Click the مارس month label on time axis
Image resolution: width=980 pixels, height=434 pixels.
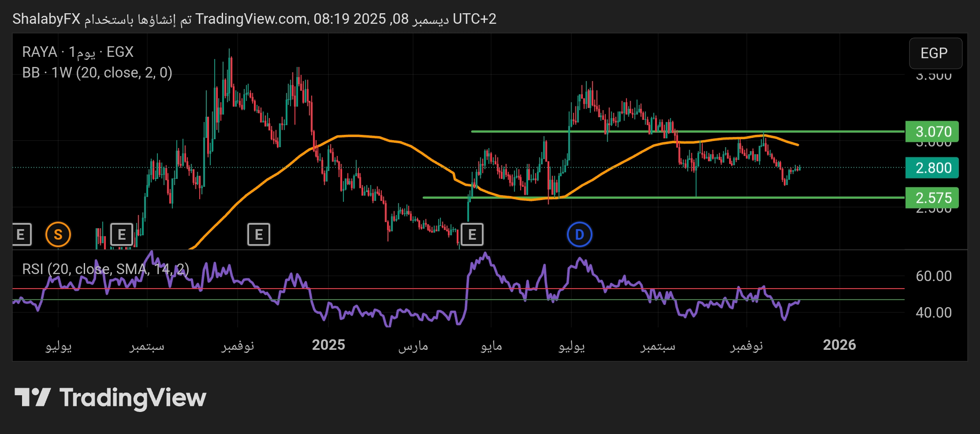coord(413,346)
